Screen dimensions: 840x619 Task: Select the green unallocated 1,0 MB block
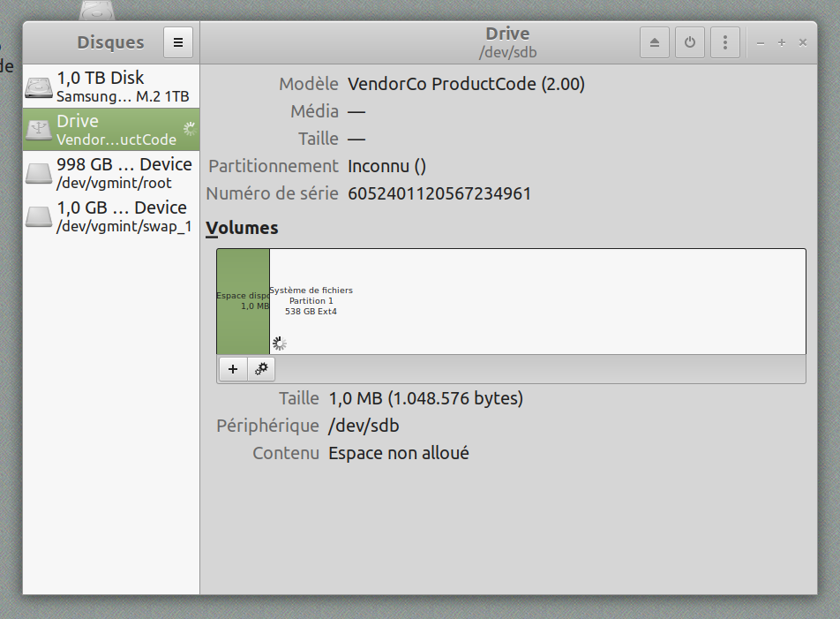pos(243,301)
